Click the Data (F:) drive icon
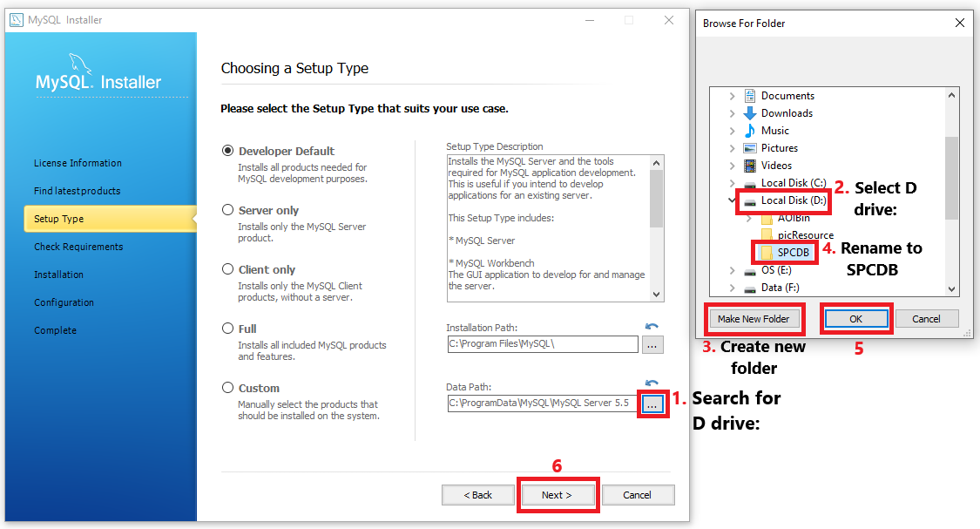Viewport: 980px width, 529px height. click(x=750, y=288)
